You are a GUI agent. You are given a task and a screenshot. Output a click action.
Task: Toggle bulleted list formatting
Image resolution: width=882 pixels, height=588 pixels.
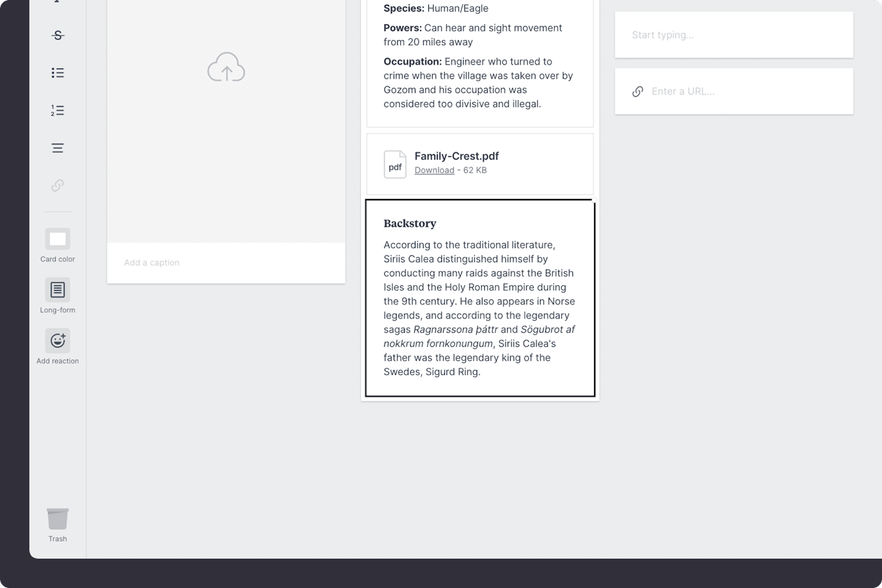[57, 72]
